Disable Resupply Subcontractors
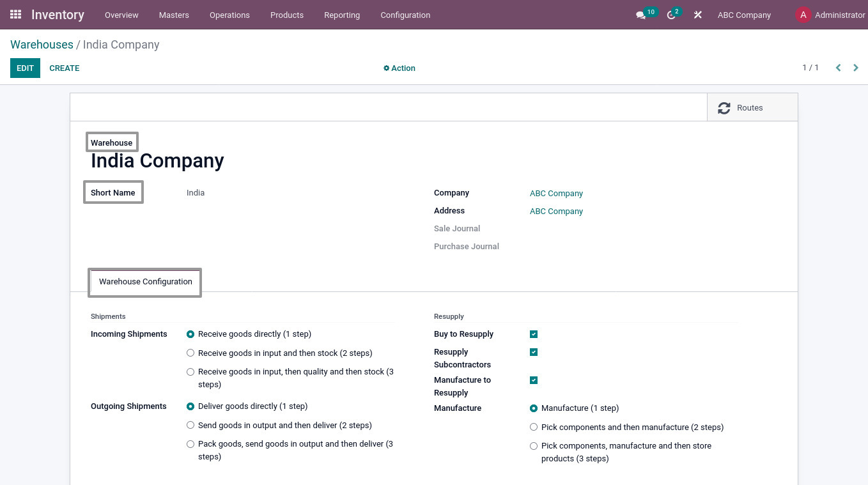 point(534,352)
